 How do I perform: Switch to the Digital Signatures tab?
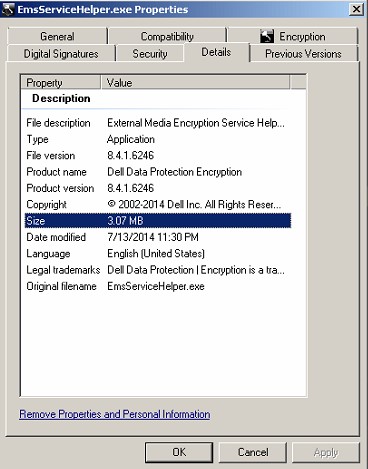(61, 54)
